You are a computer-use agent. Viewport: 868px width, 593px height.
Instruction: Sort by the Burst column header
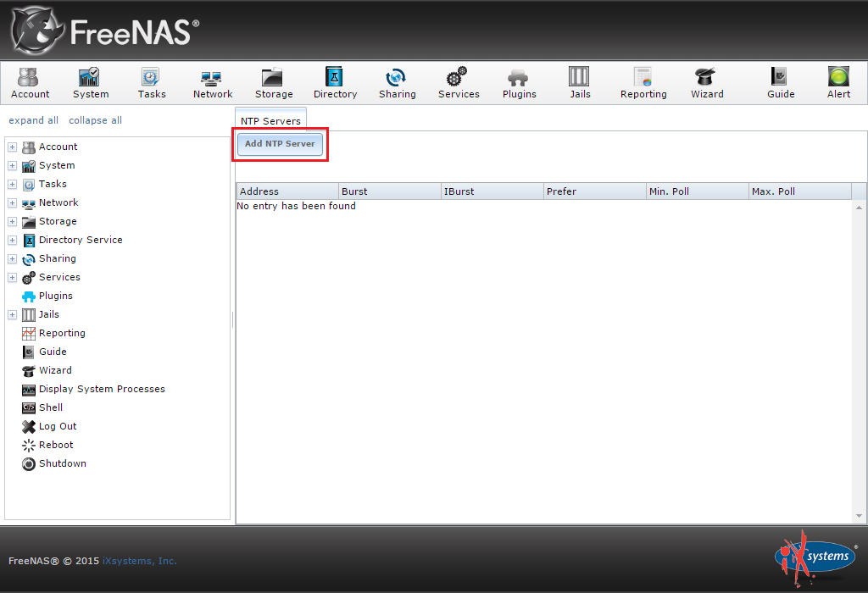coord(390,191)
